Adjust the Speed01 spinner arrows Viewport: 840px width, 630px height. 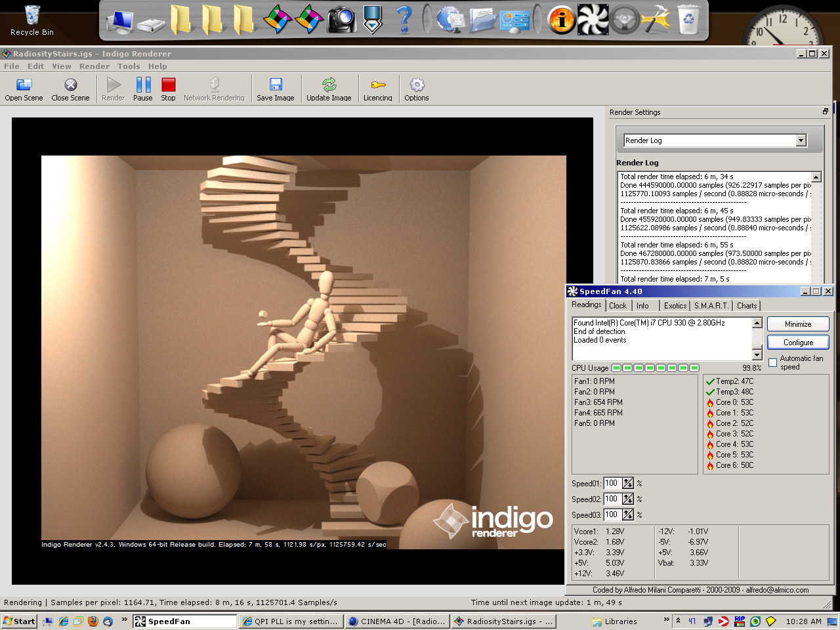tap(628, 483)
